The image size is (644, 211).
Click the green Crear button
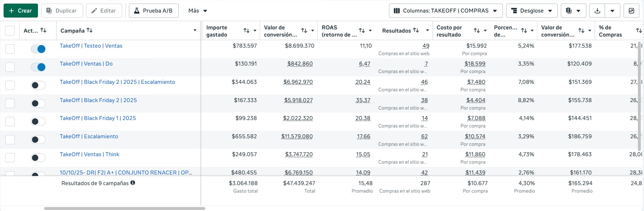(x=20, y=11)
